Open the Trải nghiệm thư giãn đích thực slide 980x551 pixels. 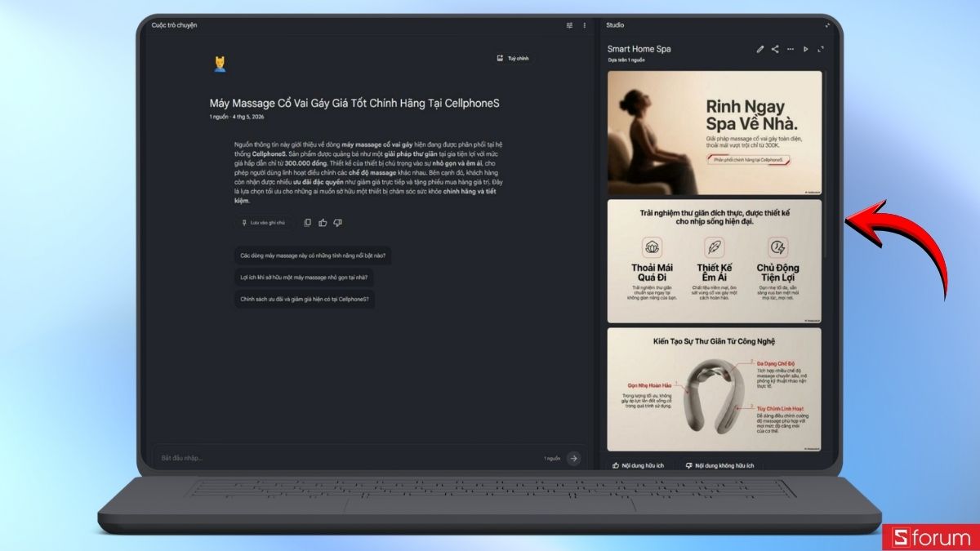715,261
